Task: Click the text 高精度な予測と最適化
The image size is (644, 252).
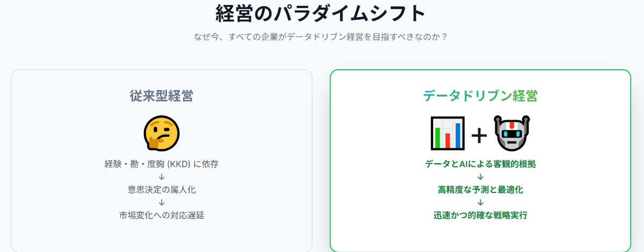Action: (480, 190)
